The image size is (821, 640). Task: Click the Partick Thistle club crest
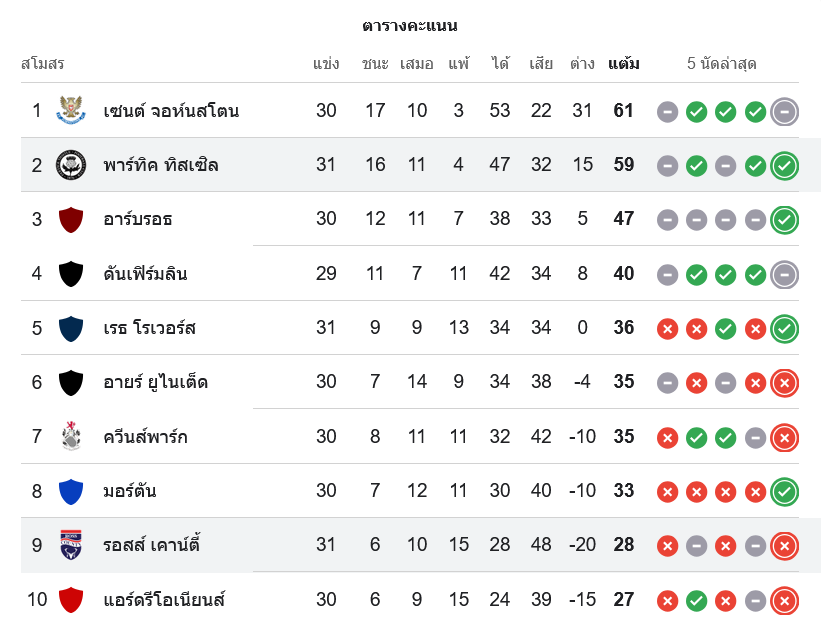(70, 164)
